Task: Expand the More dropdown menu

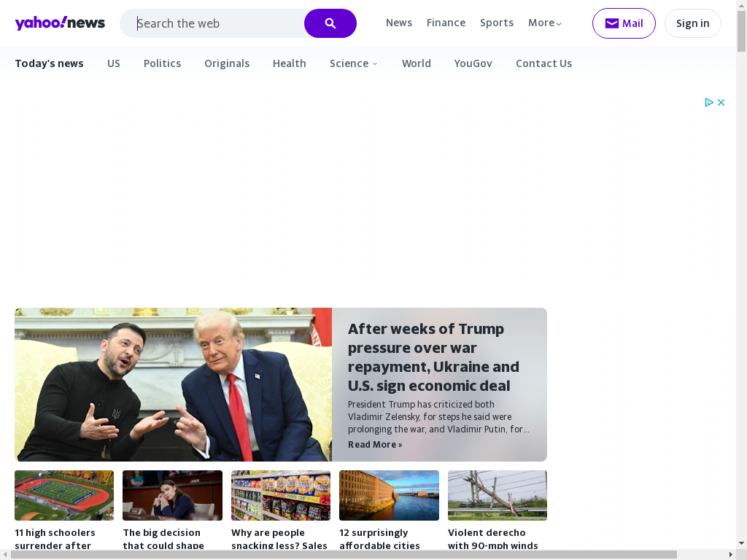Action: click(544, 23)
